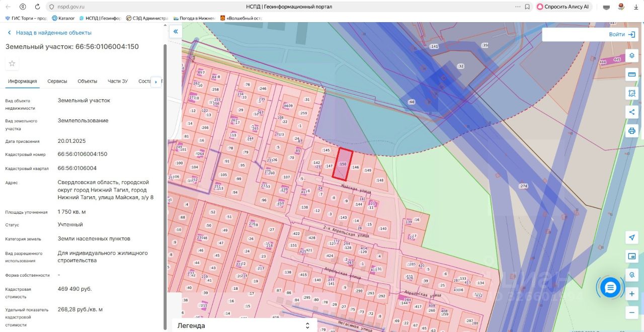Open the Части ЗУ tab

pyautogui.click(x=117, y=81)
